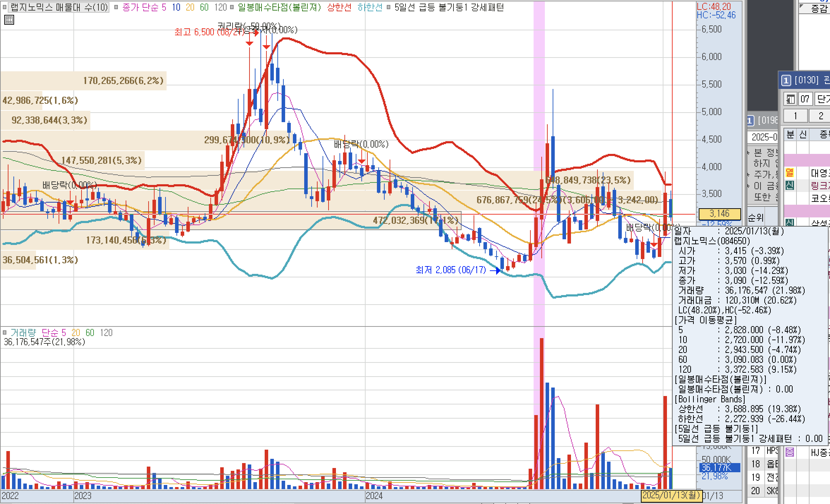Image resolution: width=830 pixels, height=504 pixels.
Task: Click the blue 최저 2,085 arrow marker
Action: click(x=495, y=270)
